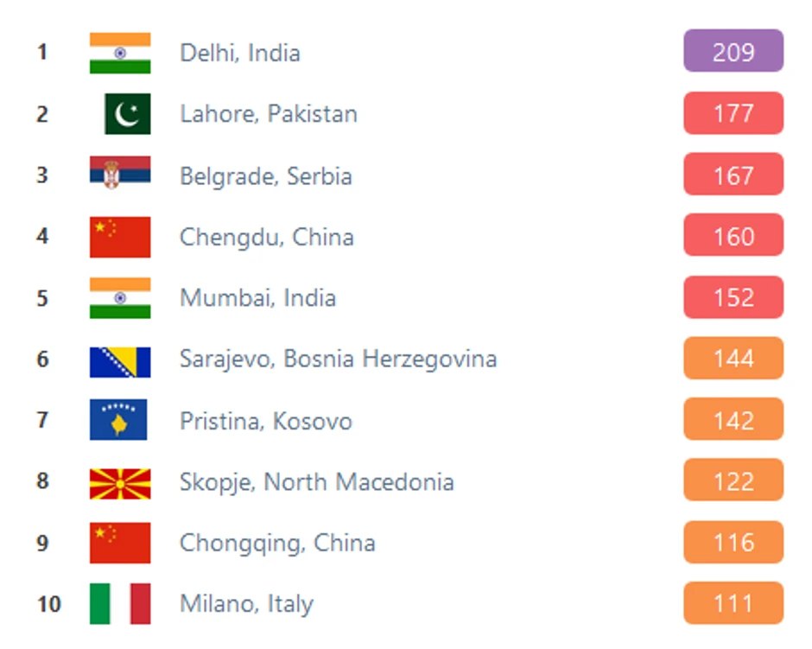Click the China flag beside Chongqing

(x=120, y=543)
